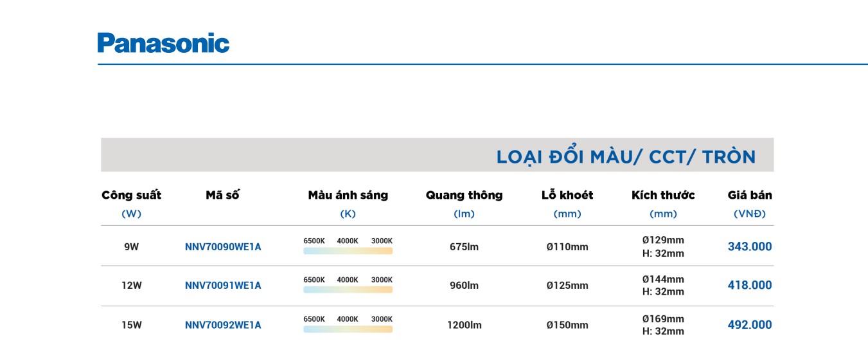Click the (W) unit label
The height and width of the screenshot is (359, 868).
tap(131, 214)
